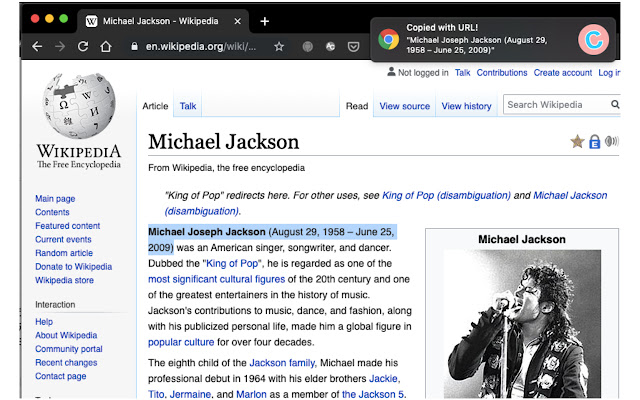Close the Michael Jackson Wikipedia tab
This screenshot has width=640, height=400.
238,21
